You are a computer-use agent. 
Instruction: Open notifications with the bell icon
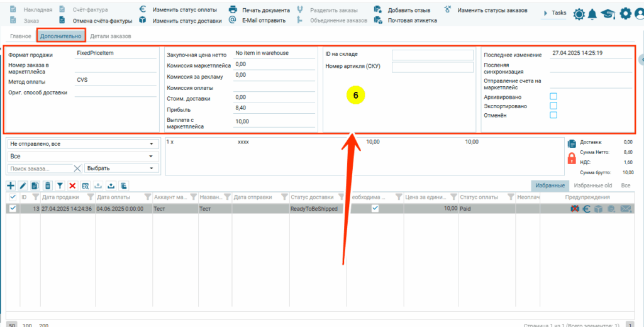pos(592,14)
